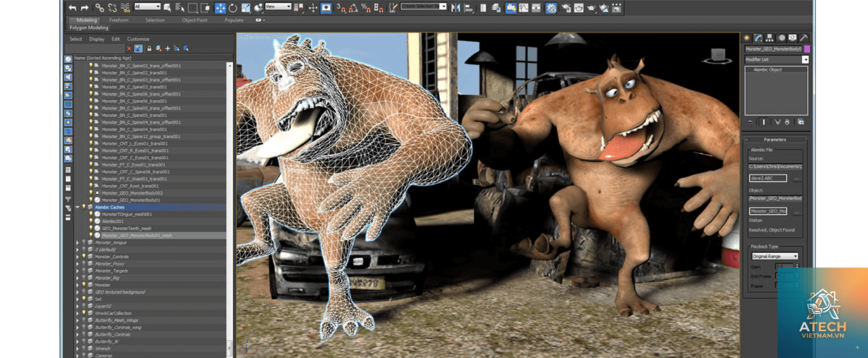
Task: Click browse button beside dave2.ABC
Action: [796, 179]
